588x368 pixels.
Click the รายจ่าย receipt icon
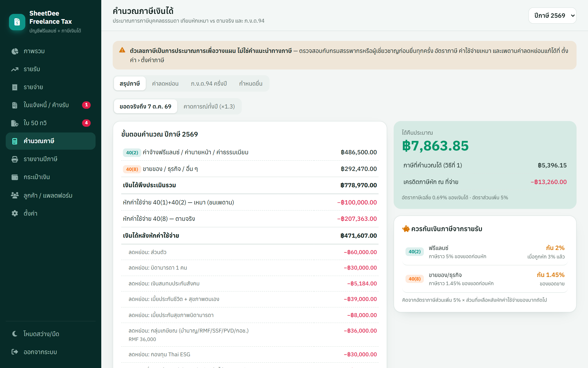[x=15, y=87]
